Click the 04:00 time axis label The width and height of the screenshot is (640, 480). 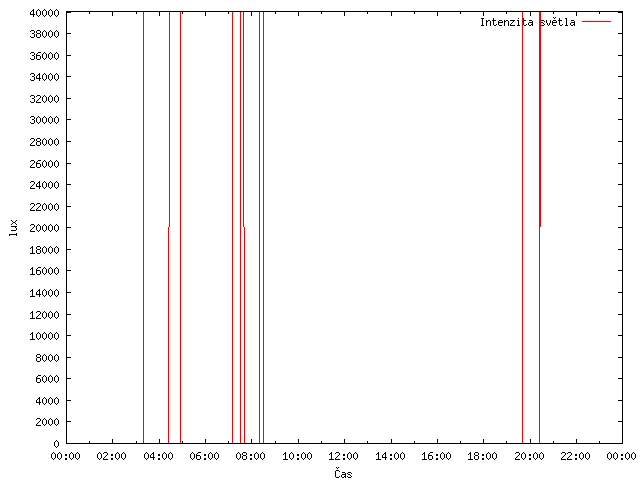[158, 456]
